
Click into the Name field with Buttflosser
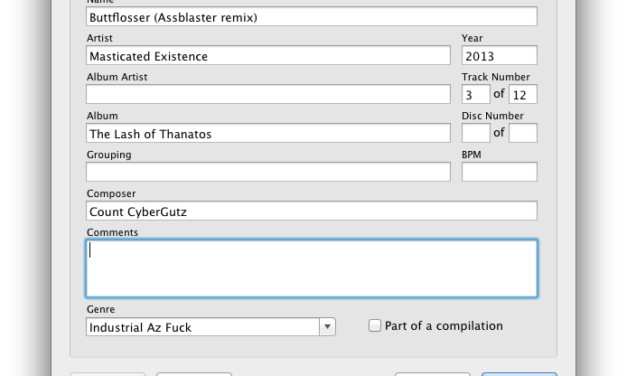(312, 16)
